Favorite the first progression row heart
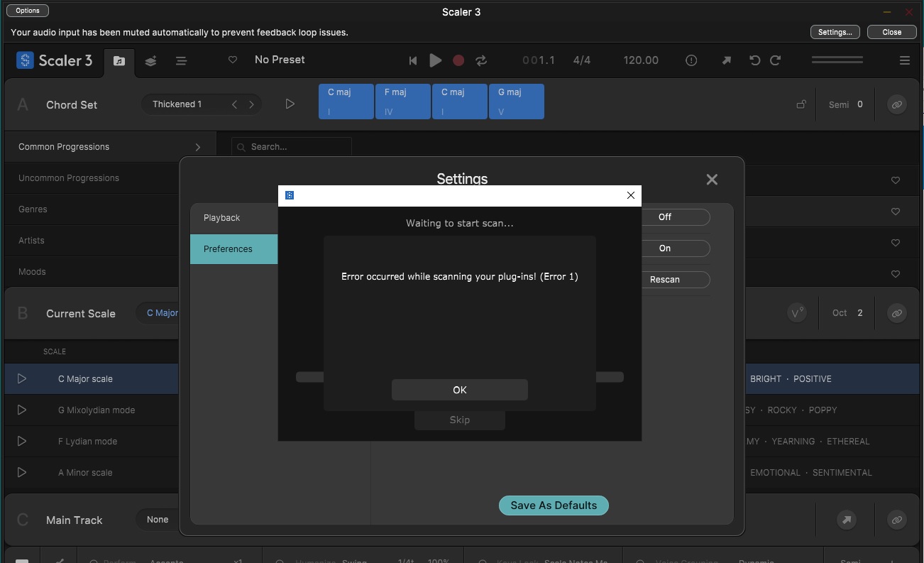This screenshot has height=563, width=924. (896, 180)
